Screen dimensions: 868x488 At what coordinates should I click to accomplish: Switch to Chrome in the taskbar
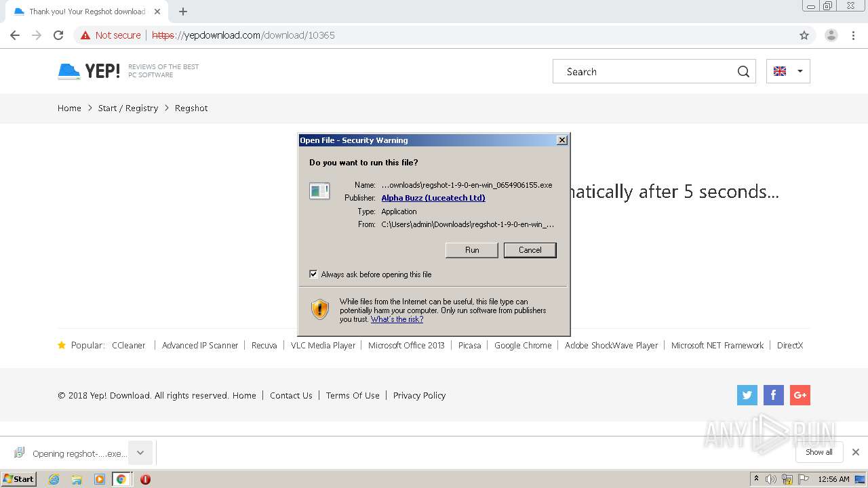point(121,479)
